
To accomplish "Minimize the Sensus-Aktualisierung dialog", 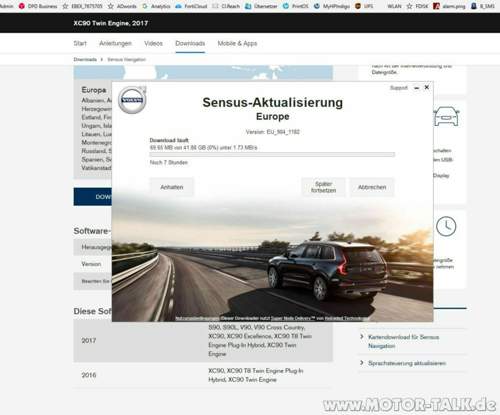I will coord(416,88).
